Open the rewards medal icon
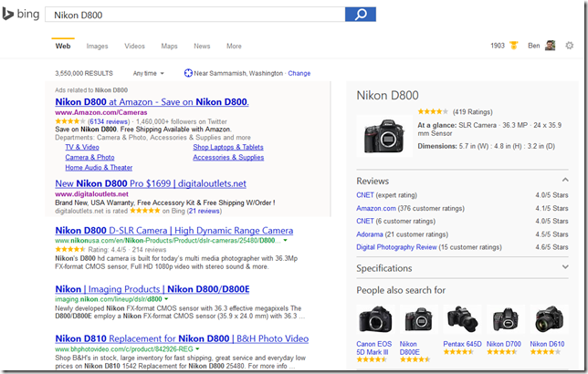 click(x=514, y=46)
